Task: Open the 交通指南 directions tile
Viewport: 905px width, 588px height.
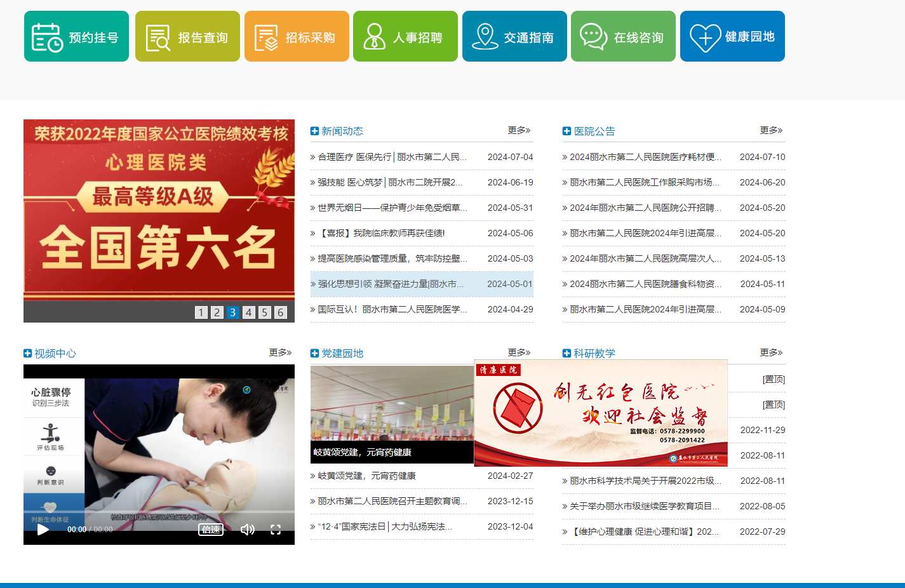Action: [514, 36]
